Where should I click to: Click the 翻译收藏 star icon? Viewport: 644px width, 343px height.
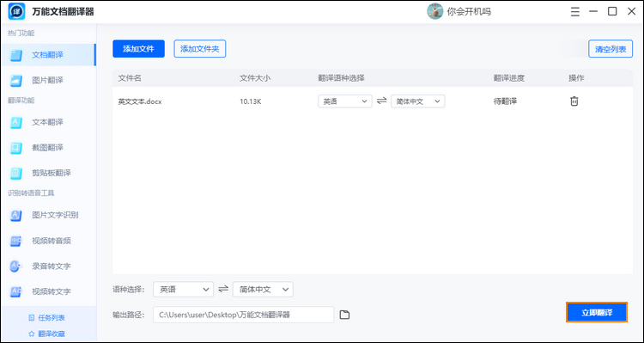pos(31,334)
